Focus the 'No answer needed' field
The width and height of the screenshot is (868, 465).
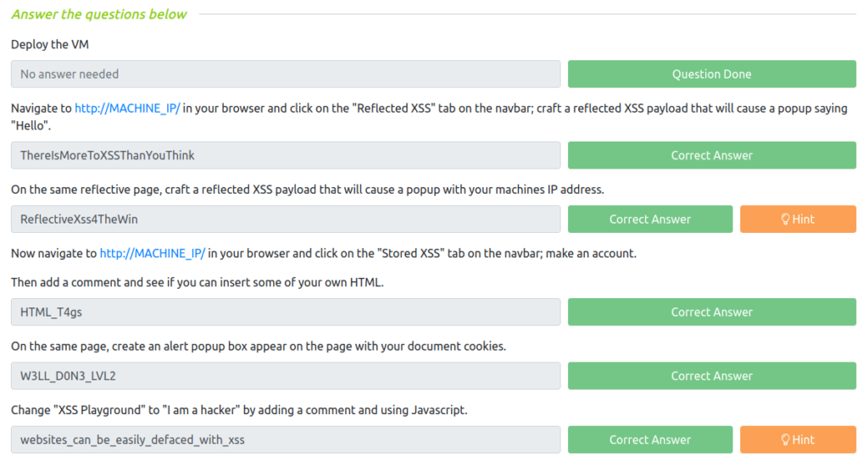point(286,75)
